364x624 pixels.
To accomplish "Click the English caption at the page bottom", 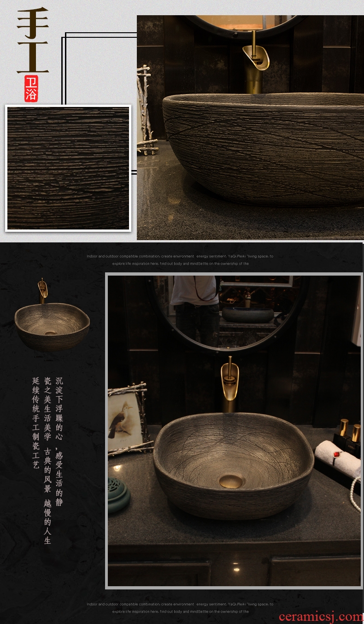I will (x=180, y=607).
